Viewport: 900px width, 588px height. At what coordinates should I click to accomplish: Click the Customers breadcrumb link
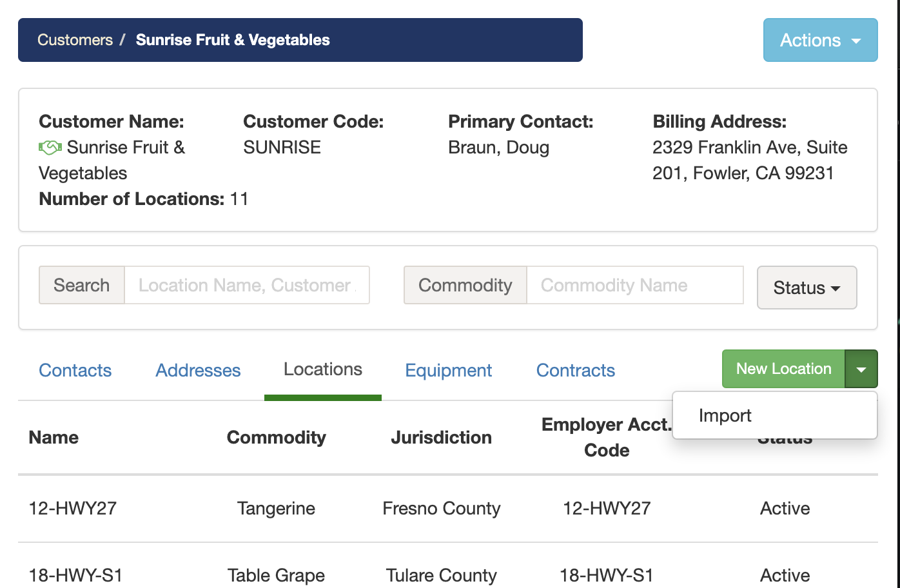point(75,40)
